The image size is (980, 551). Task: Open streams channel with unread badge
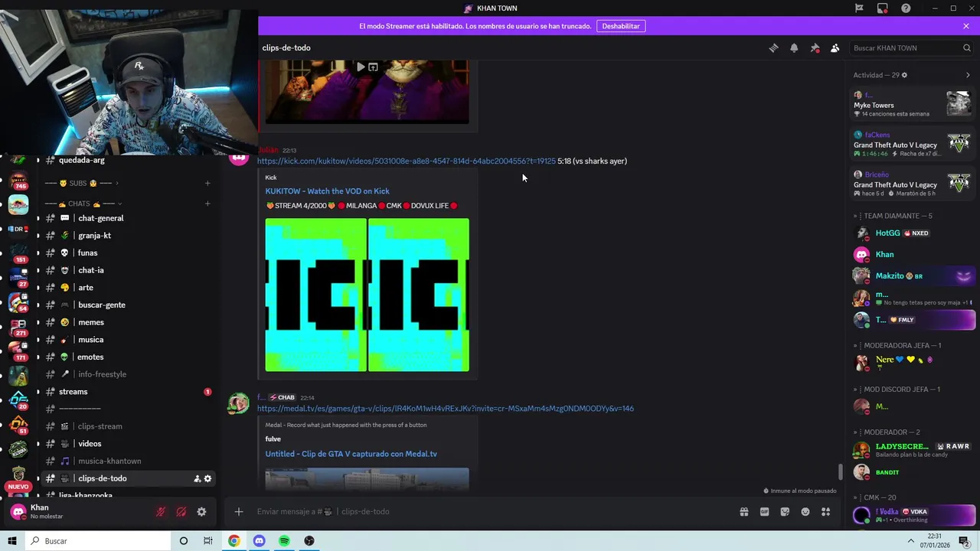click(129, 392)
